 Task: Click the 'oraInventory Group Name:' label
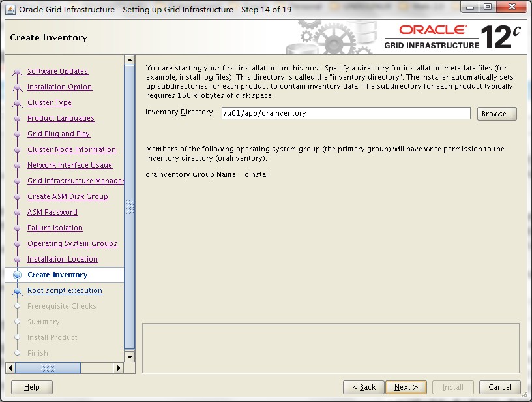click(x=192, y=174)
